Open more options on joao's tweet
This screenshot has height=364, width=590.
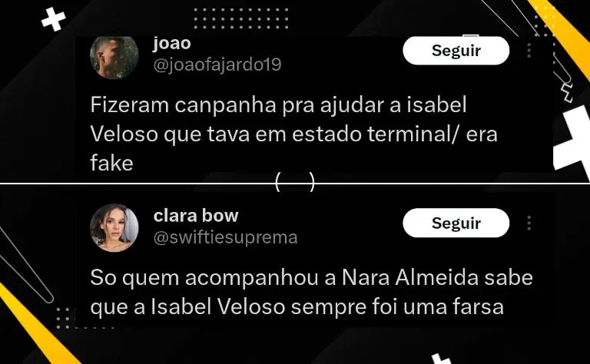point(529,51)
